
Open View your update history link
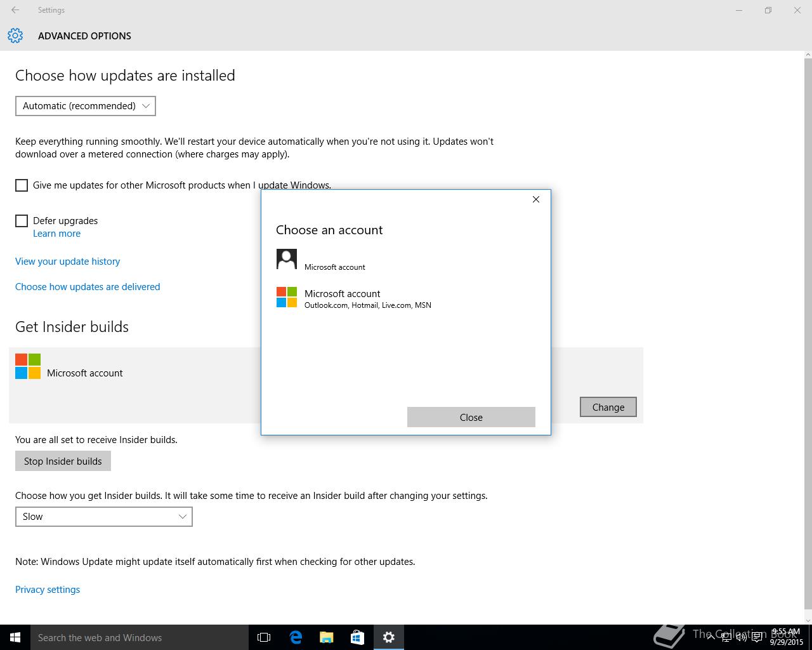(x=67, y=262)
